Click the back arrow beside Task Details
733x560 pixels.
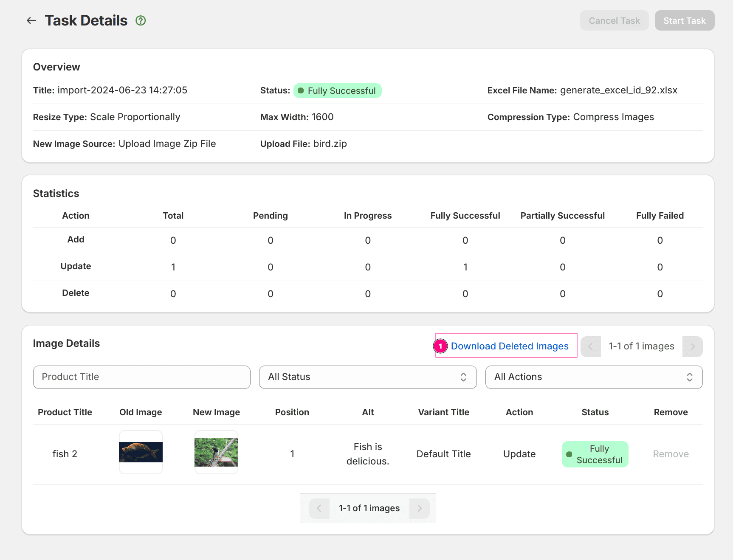[x=31, y=20]
